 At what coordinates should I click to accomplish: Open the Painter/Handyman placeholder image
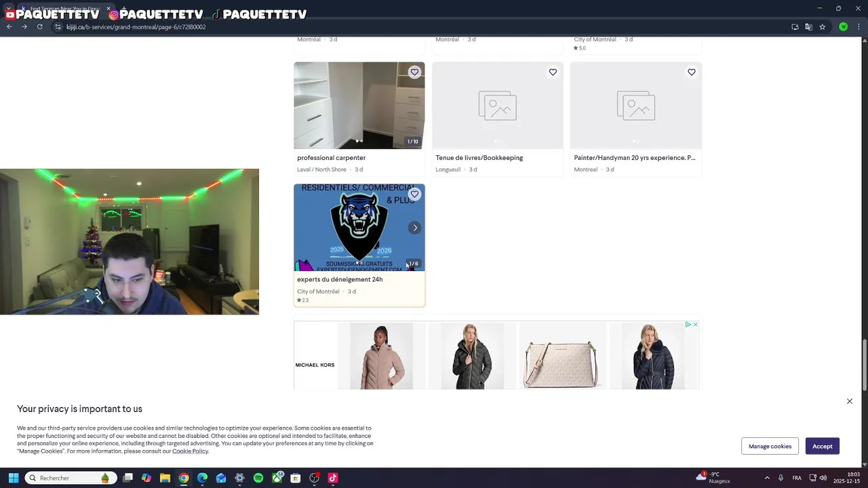[x=635, y=105]
